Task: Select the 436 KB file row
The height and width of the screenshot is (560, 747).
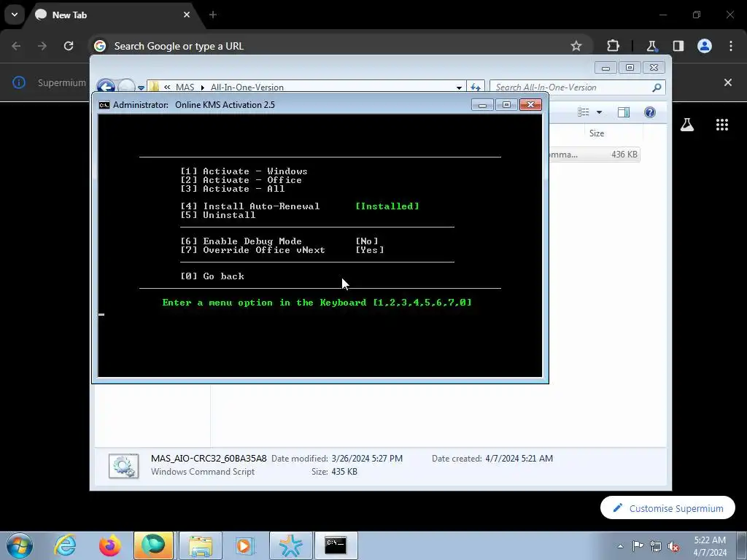Action: click(x=594, y=155)
